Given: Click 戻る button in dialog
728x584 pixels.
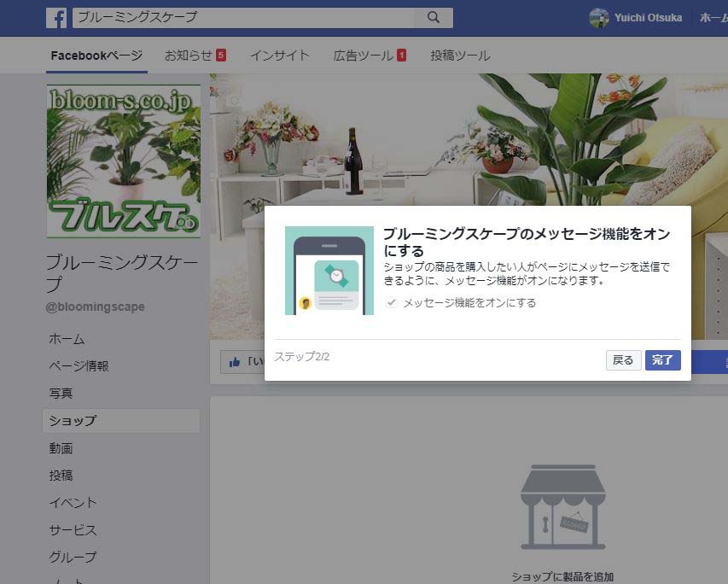Looking at the screenshot, I should point(623,360).
